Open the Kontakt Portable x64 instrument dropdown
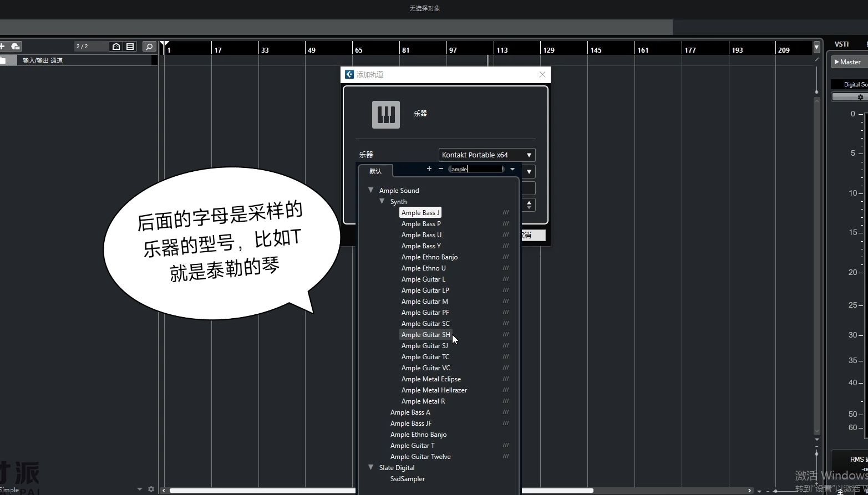 pos(487,155)
